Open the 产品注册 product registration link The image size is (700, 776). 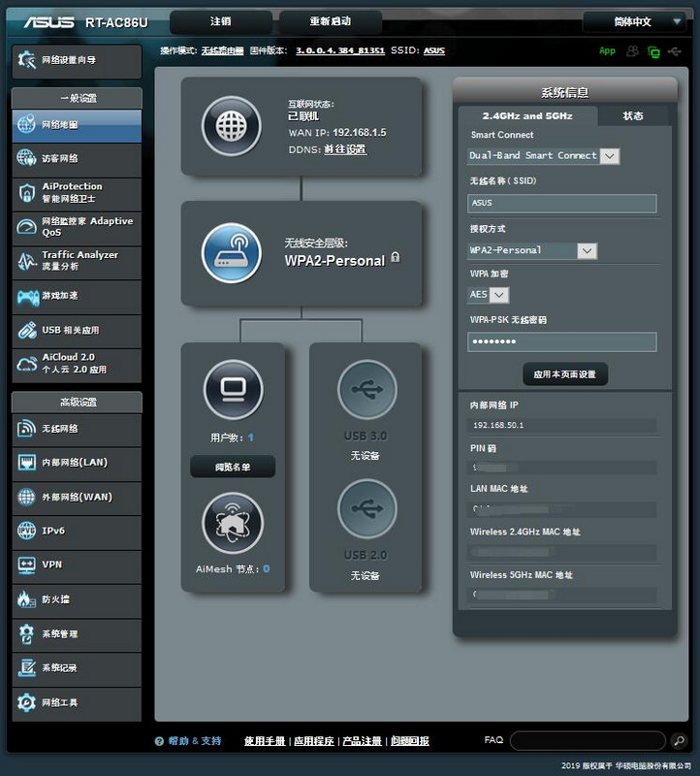click(363, 741)
